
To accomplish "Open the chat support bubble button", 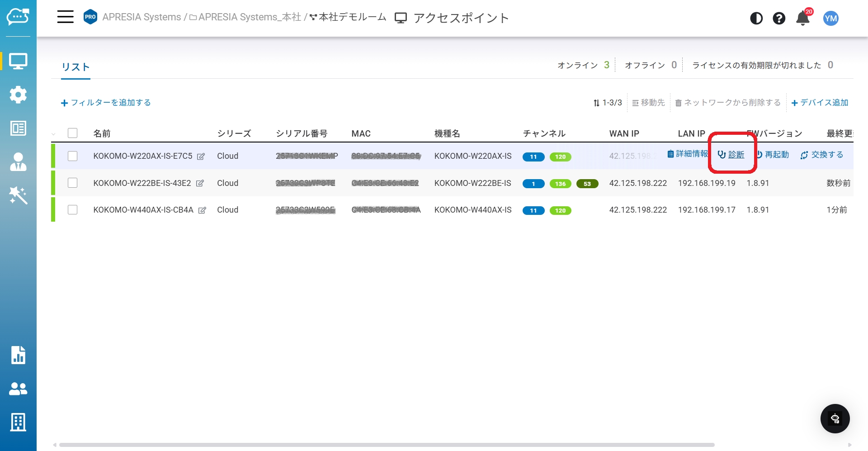I will (835, 418).
